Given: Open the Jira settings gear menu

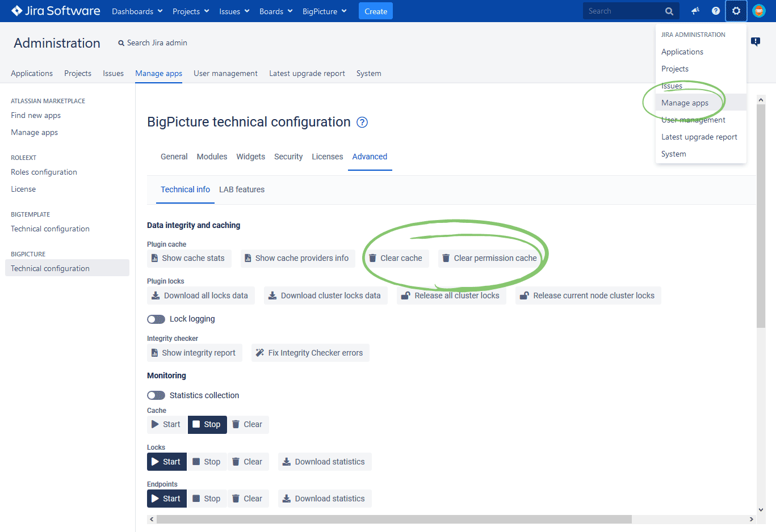Looking at the screenshot, I should pyautogui.click(x=736, y=11).
